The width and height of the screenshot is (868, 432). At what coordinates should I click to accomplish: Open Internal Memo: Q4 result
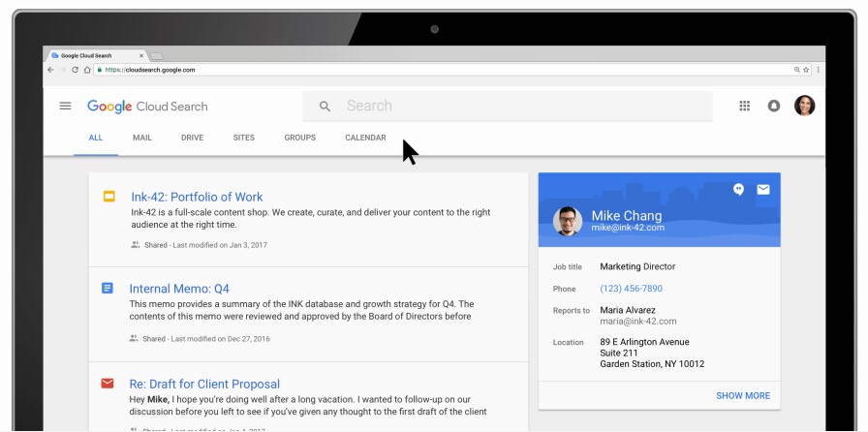(179, 289)
